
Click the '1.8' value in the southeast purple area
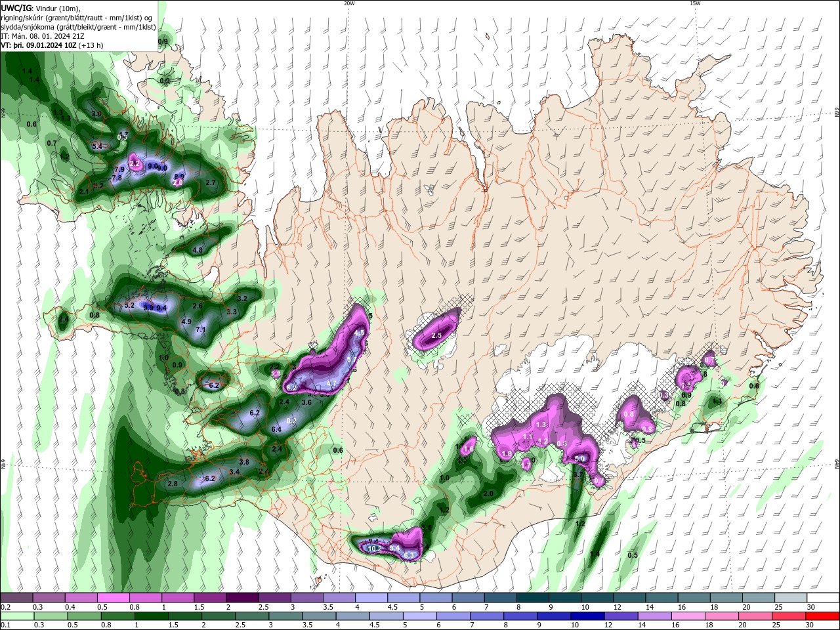(507, 454)
